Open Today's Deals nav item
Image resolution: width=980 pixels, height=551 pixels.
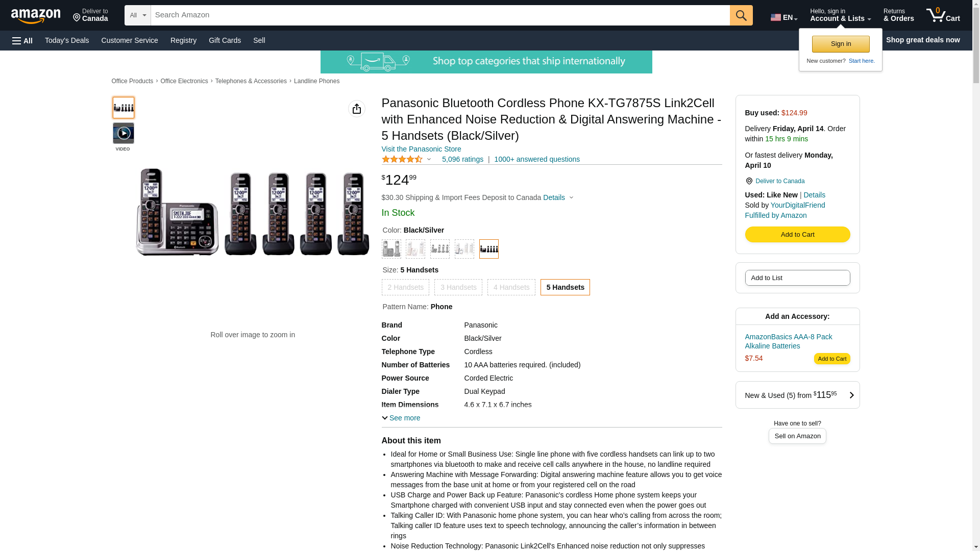(67, 40)
